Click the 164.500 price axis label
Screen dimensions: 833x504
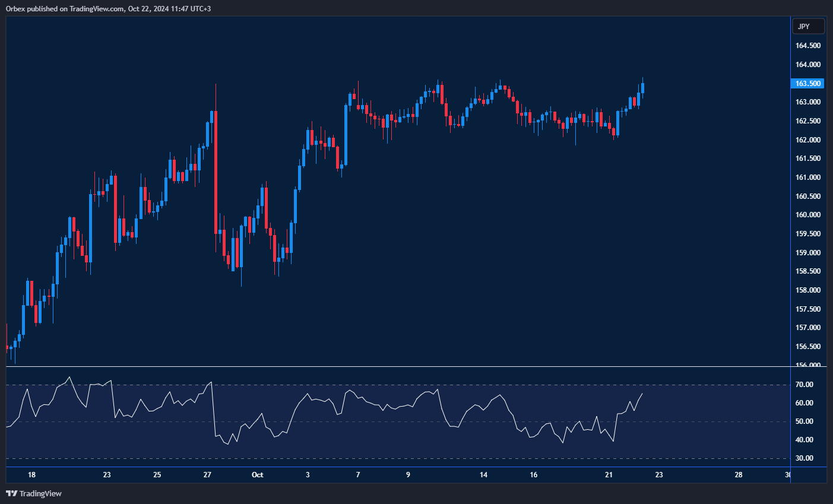click(x=808, y=46)
